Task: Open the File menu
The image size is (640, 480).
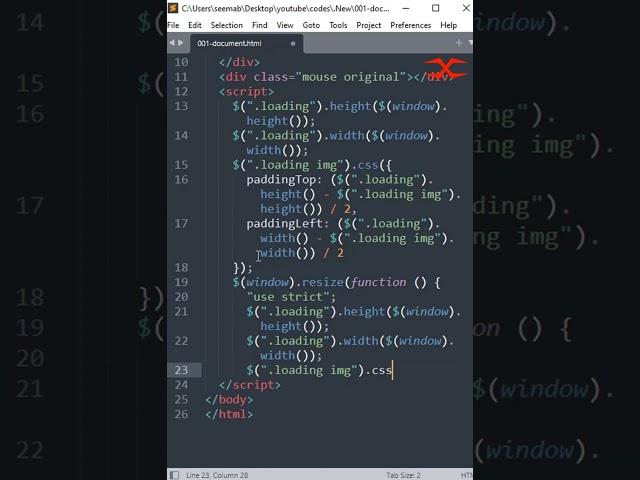Action: tap(173, 25)
